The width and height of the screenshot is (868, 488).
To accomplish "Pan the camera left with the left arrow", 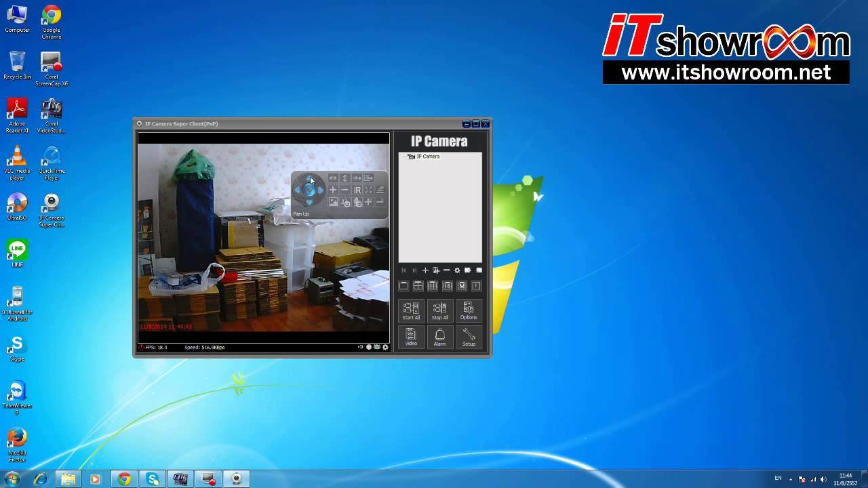I will 298,190.
